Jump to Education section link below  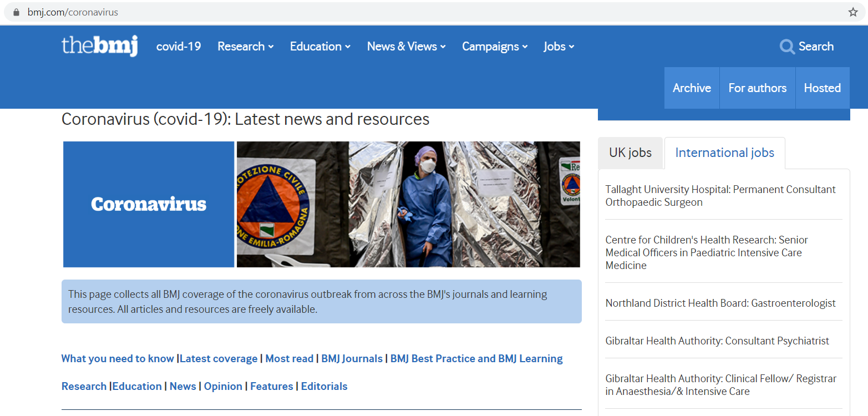coord(137,387)
